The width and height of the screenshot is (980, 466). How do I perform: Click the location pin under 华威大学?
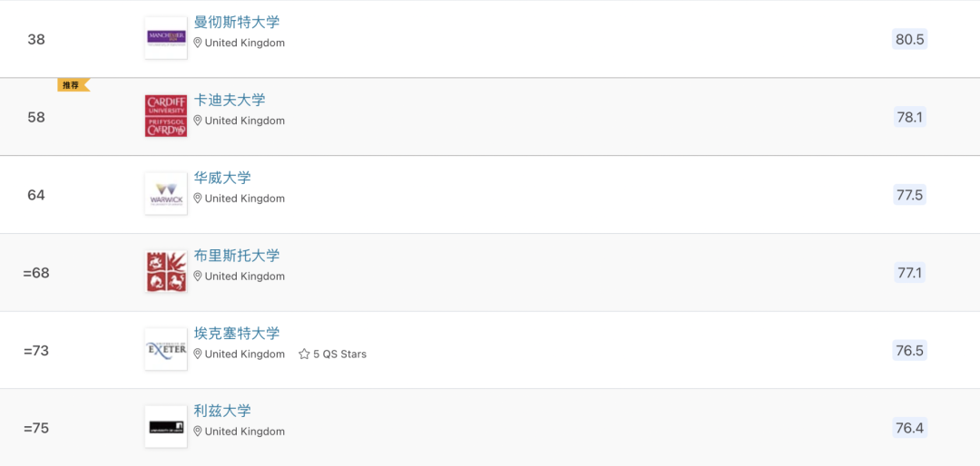198,199
